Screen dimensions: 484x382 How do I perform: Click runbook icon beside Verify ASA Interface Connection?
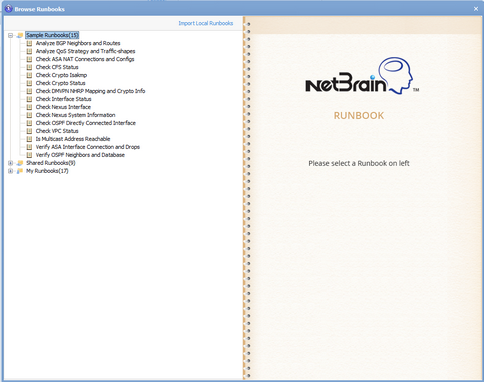coord(29,147)
